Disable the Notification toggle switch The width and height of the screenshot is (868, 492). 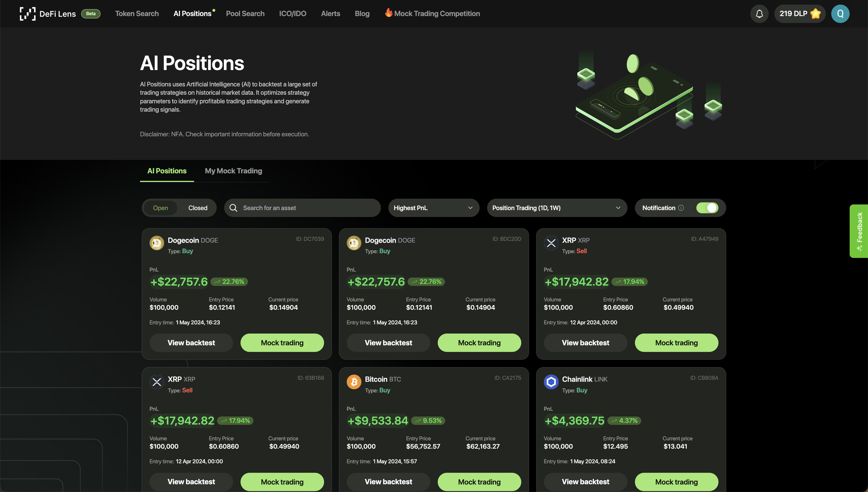click(x=707, y=208)
